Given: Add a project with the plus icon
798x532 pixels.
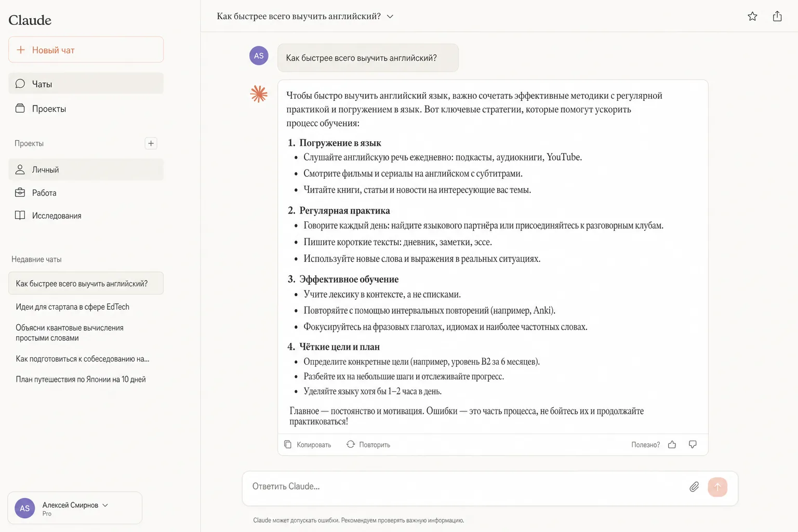Looking at the screenshot, I should click(x=151, y=143).
